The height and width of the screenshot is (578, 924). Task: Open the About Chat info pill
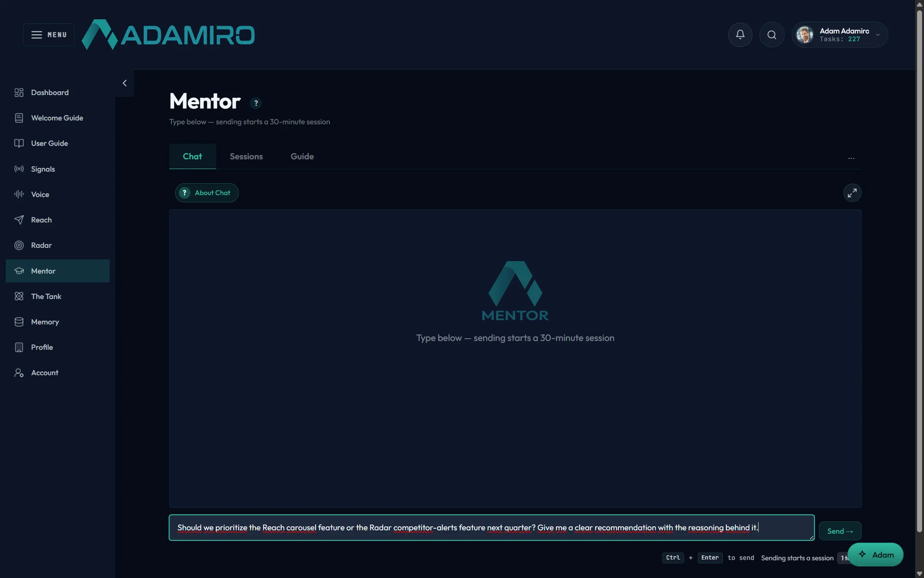pos(207,193)
